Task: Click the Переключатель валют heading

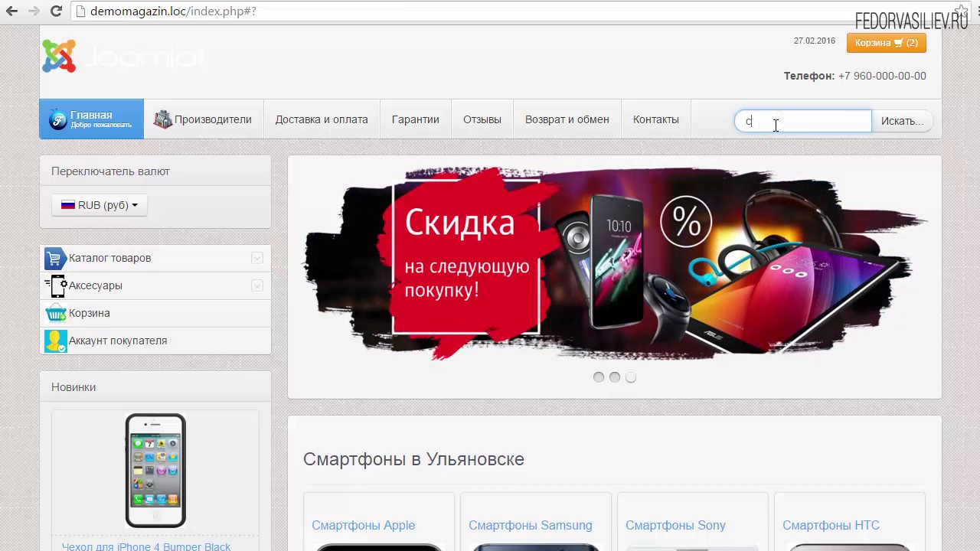Action: (x=110, y=171)
